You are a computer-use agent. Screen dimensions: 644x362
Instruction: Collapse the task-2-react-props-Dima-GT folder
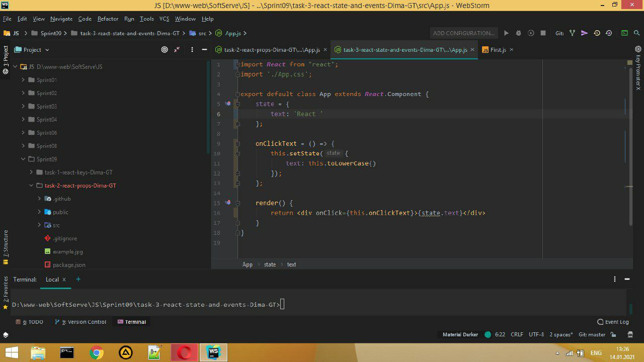[x=31, y=186]
